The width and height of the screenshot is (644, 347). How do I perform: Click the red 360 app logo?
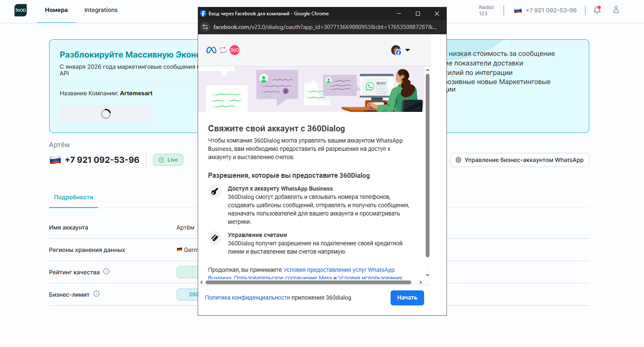point(234,50)
